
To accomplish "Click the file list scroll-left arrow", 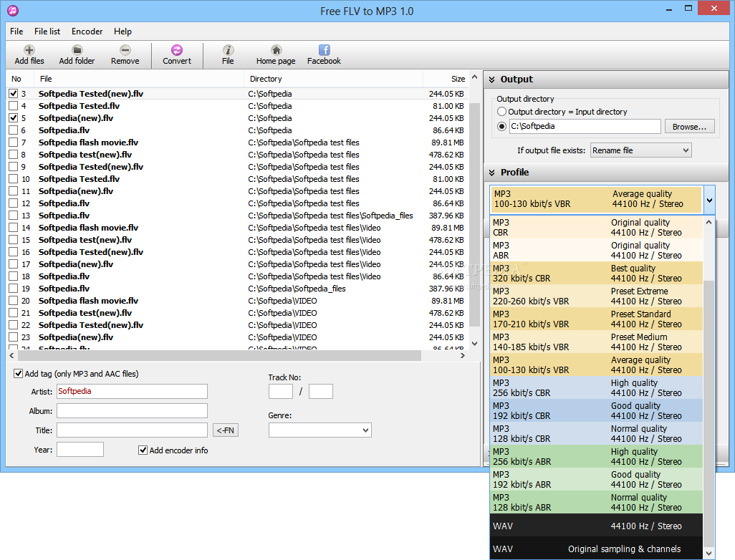I will [x=11, y=356].
